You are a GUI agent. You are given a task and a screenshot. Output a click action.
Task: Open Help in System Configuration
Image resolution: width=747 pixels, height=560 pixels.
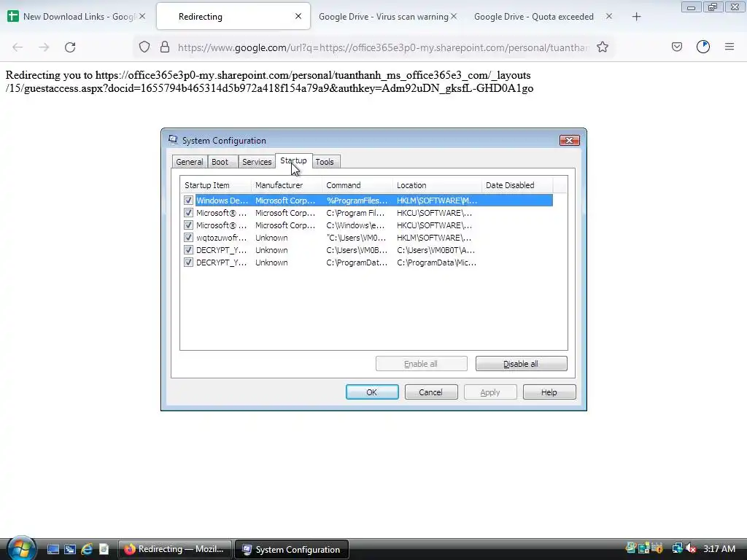[549, 392]
